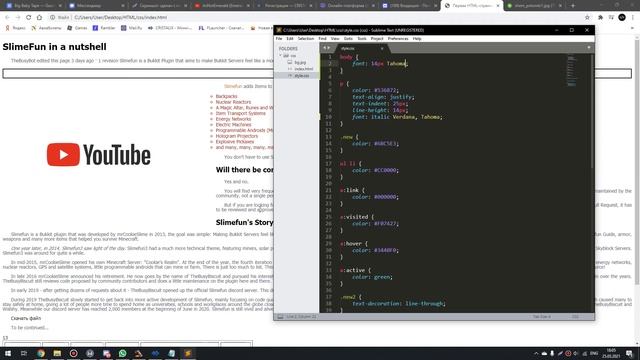Click the Explosive Pickaxes link
Viewport: 640px width, 360px height.
click(x=235, y=142)
